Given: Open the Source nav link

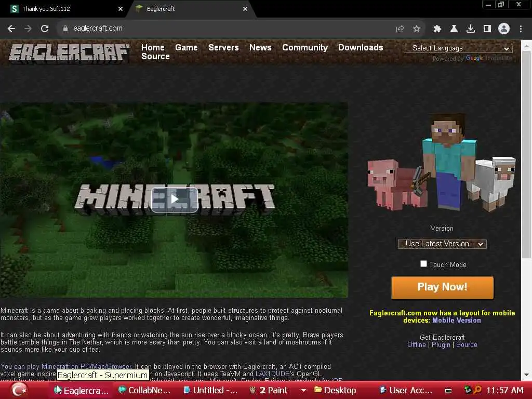Looking at the screenshot, I should pos(155,56).
